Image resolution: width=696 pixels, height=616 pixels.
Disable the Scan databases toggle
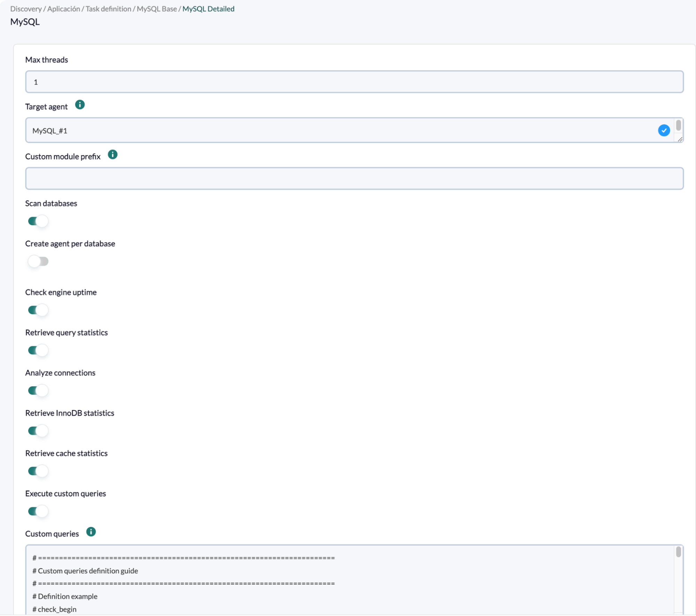pos(38,221)
